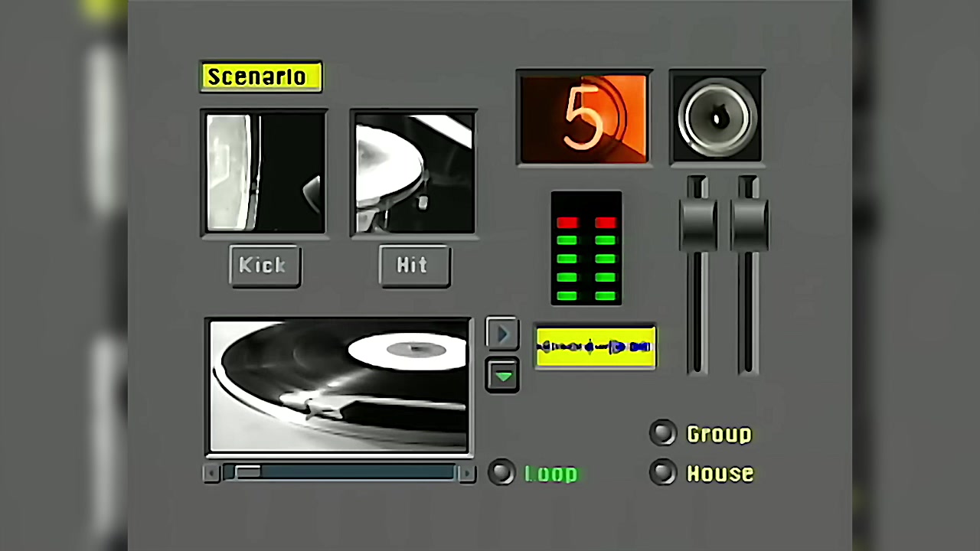Toggle the Group radio button

(663, 433)
